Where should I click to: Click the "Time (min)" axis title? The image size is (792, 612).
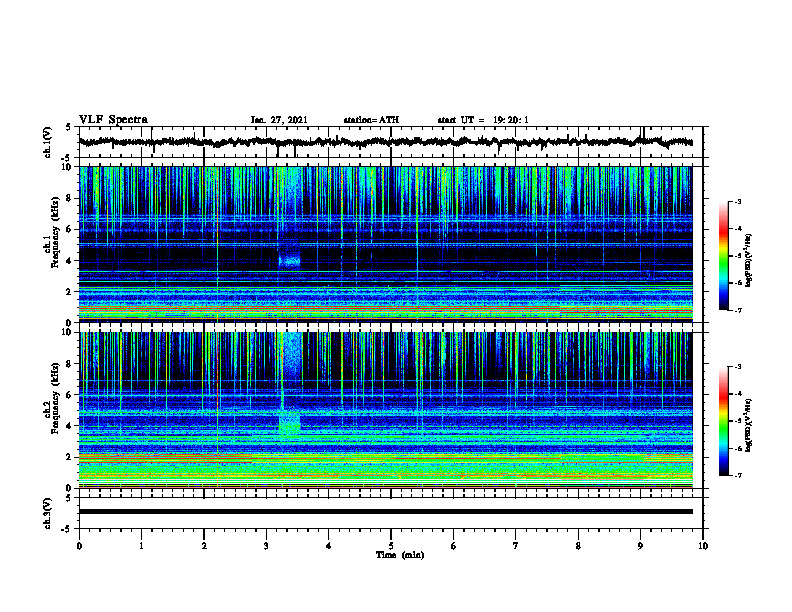(400, 555)
